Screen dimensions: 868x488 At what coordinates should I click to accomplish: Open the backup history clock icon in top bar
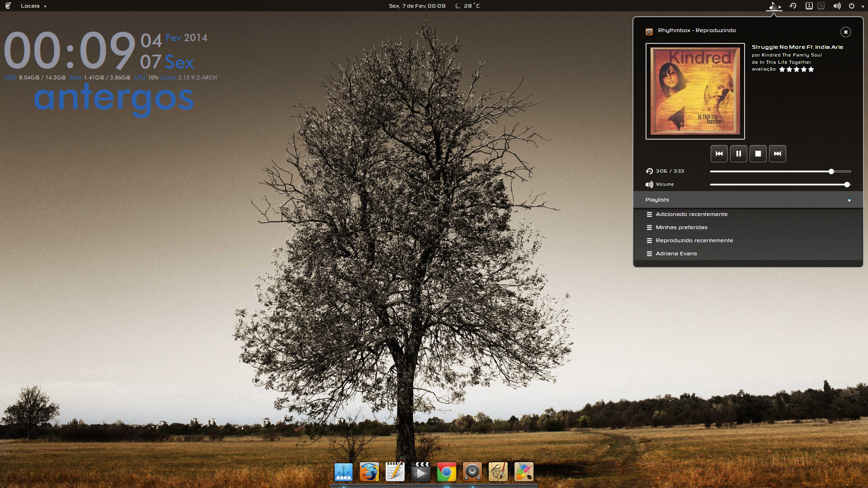(793, 6)
